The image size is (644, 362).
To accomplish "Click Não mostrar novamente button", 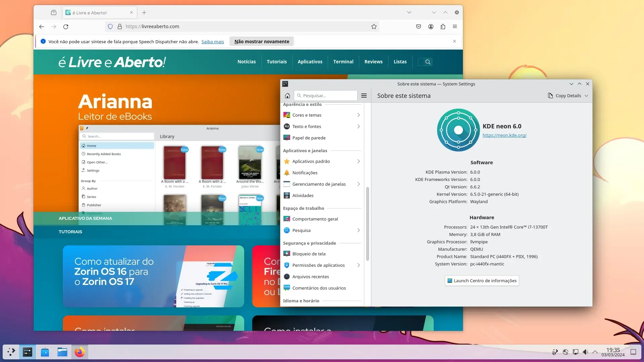I will [262, 42].
